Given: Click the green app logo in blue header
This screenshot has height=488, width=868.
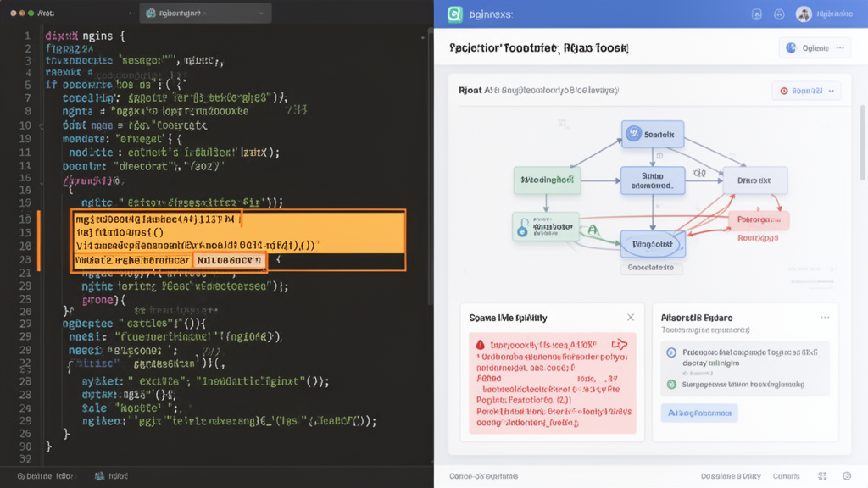Looking at the screenshot, I should pos(455,14).
